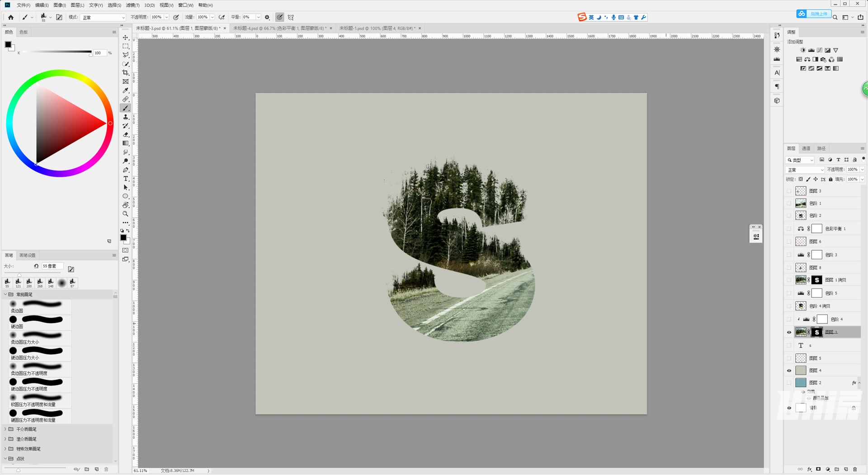Expand the 特殊效果画笔 brush folder

5,449
